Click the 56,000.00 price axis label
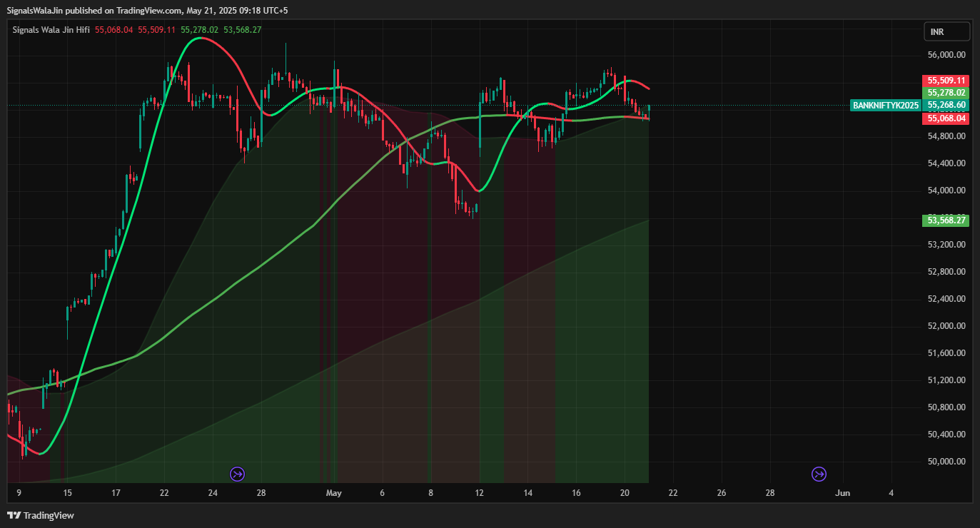The image size is (980, 528). 946,55
